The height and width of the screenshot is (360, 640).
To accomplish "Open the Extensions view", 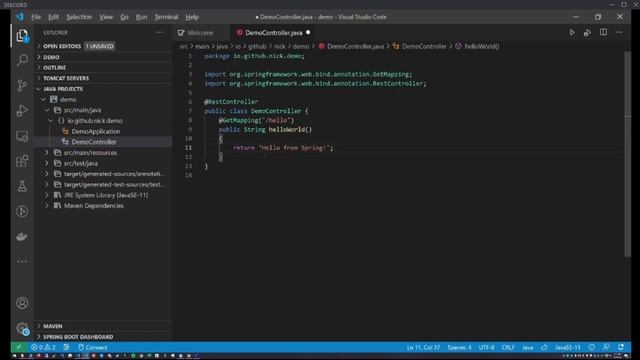I will click(x=22, y=161).
